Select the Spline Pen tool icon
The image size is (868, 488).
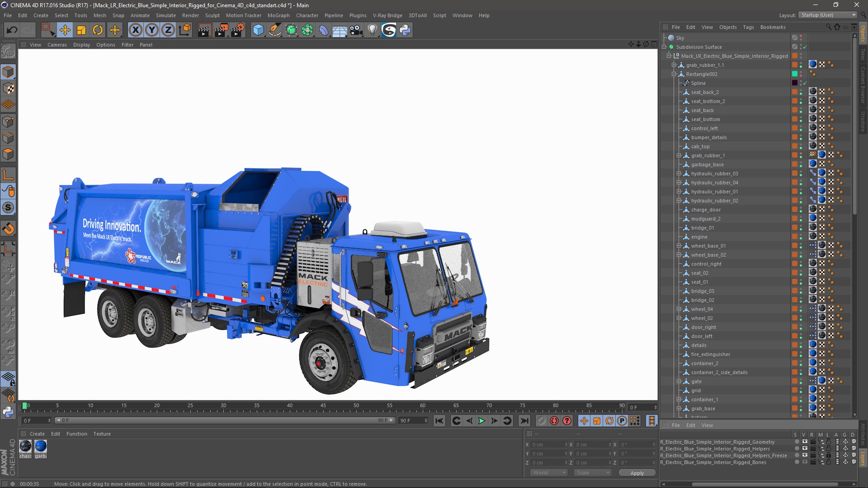[275, 30]
